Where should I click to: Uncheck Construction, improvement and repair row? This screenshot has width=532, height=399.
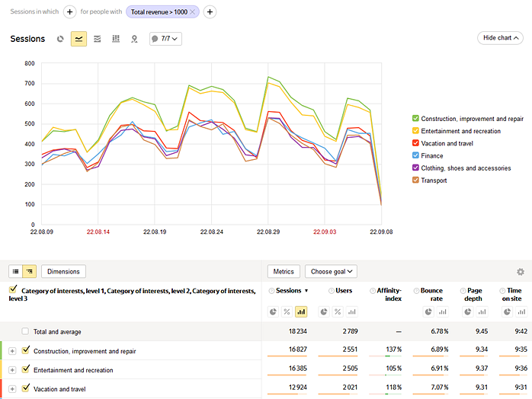26,350
